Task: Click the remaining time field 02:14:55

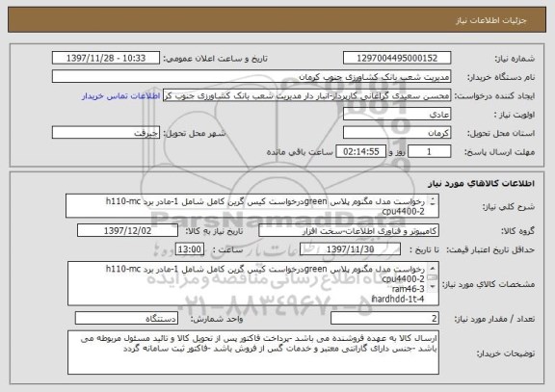Action: pos(360,151)
